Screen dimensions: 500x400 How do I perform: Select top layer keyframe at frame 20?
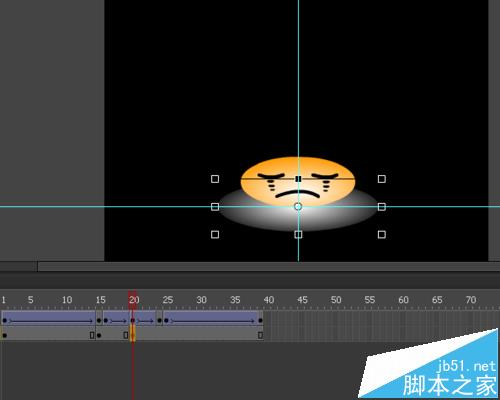[x=133, y=320]
